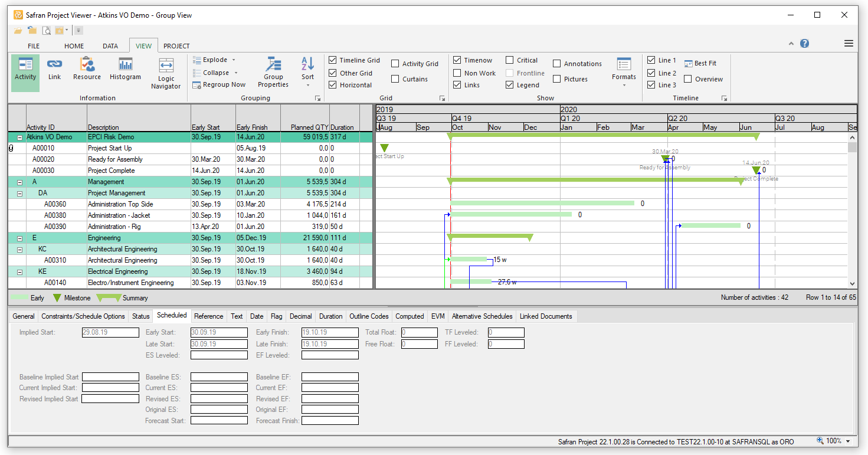Click the open folder icon in quick access
868x455 pixels.
click(x=18, y=30)
